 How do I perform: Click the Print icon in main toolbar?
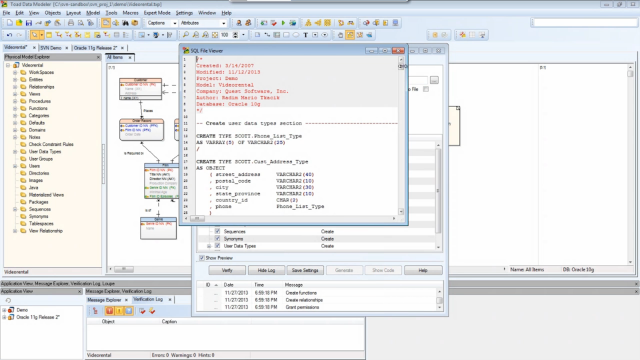point(71,23)
